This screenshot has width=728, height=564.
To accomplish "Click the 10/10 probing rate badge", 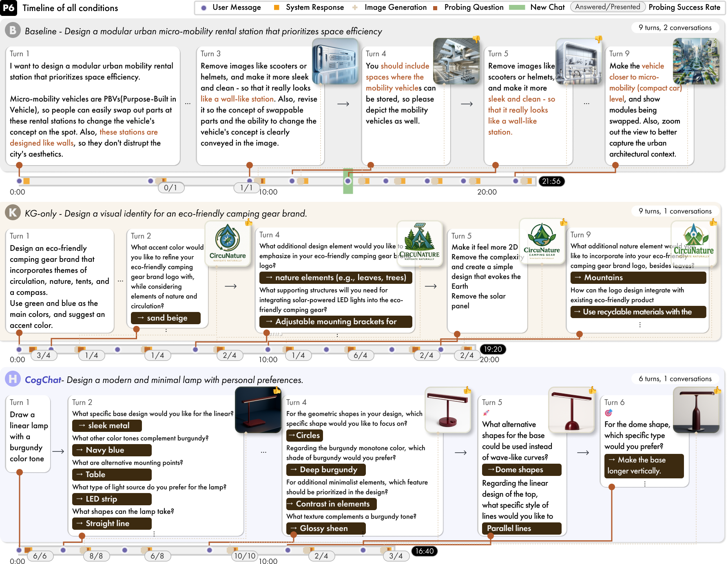I will tap(245, 556).
